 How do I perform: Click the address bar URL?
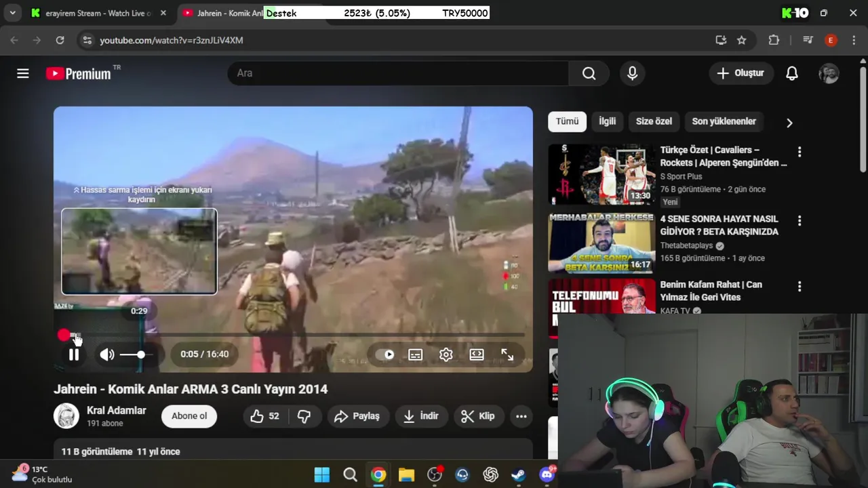tap(172, 40)
